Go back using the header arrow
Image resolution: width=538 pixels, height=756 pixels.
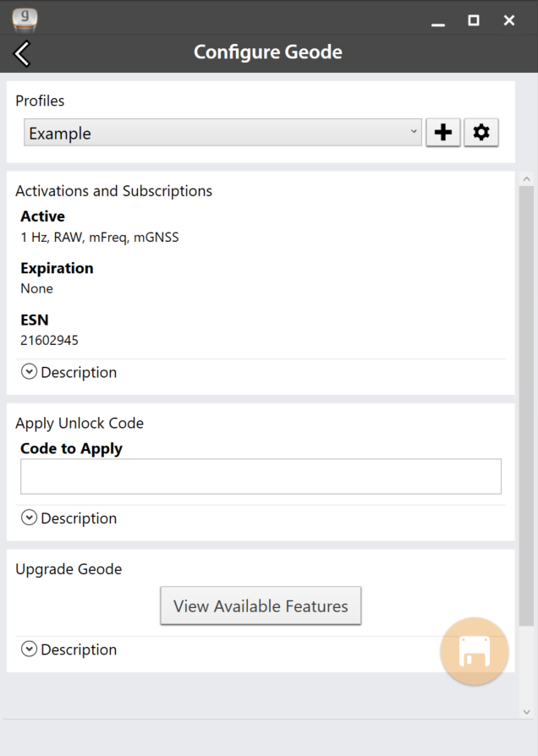pos(22,53)
